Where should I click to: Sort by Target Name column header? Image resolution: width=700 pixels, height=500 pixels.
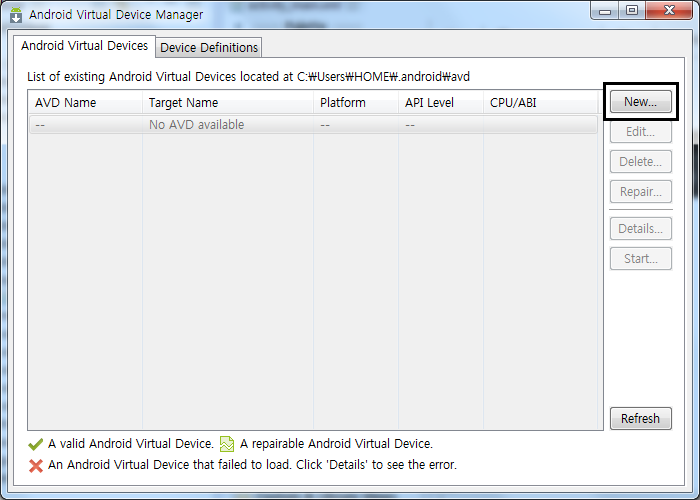[x=228, y=103]
